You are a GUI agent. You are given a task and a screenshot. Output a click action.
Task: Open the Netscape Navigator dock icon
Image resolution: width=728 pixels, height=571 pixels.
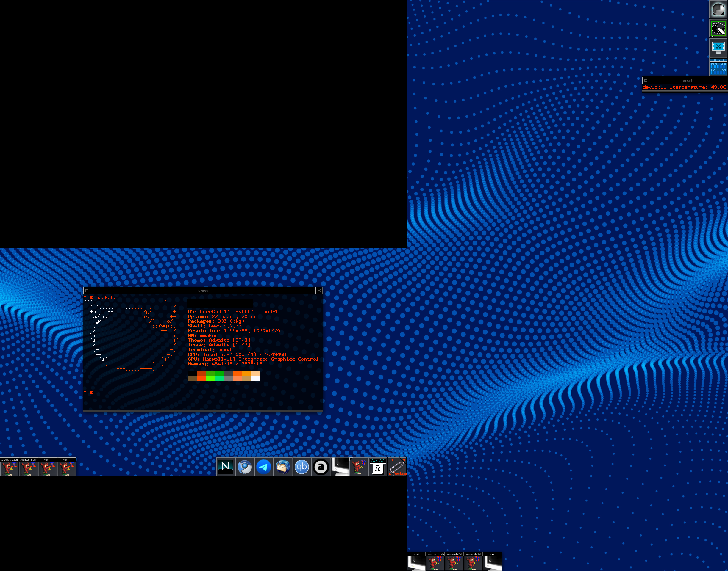pyautogui.click(x=226, y=466)
